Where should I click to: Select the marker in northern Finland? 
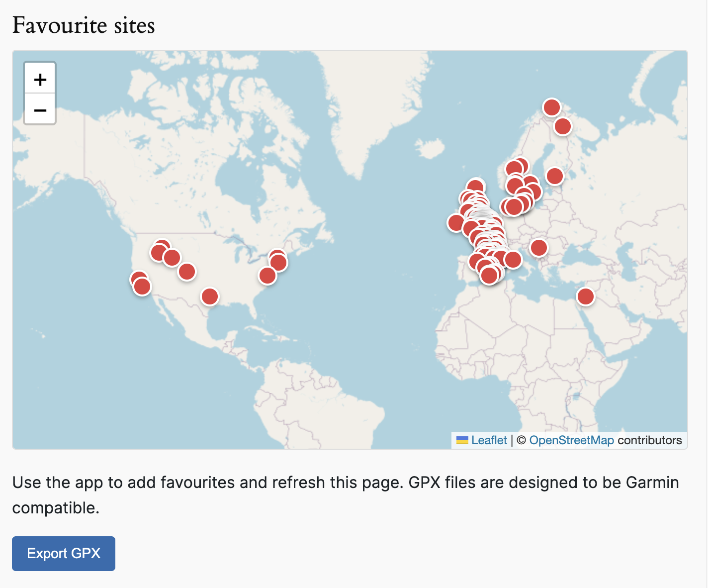pyautogui.click(x=562, y=126)
